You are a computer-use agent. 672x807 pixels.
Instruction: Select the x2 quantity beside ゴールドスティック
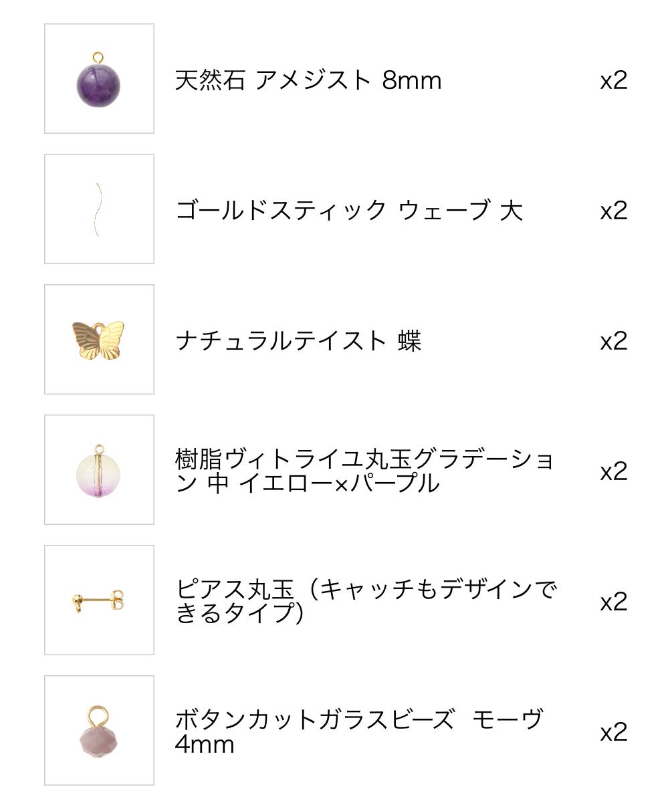click(613, 211)
